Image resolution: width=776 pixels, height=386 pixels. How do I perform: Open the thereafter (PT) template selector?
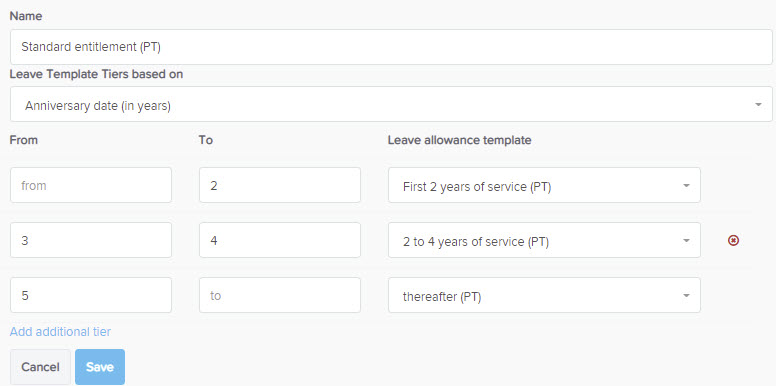[544, 295]
